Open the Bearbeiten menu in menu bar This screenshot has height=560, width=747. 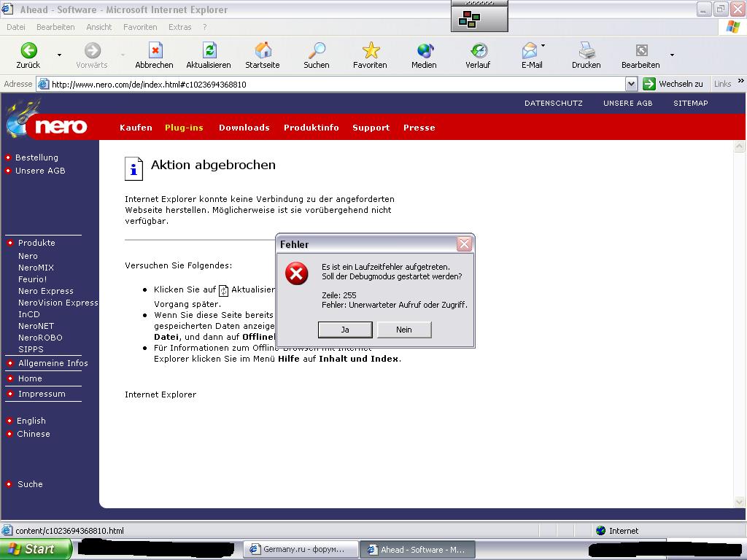(55, 27)
